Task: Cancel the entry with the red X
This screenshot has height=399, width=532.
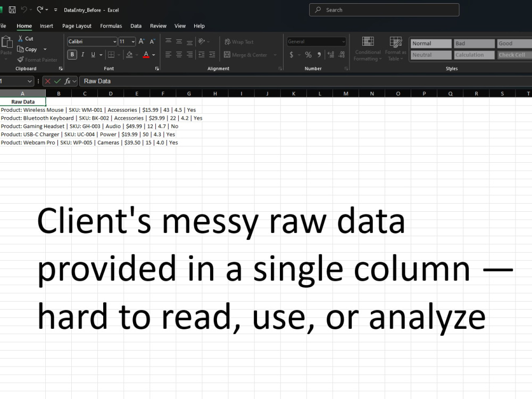Action: [x=47, y=81]
